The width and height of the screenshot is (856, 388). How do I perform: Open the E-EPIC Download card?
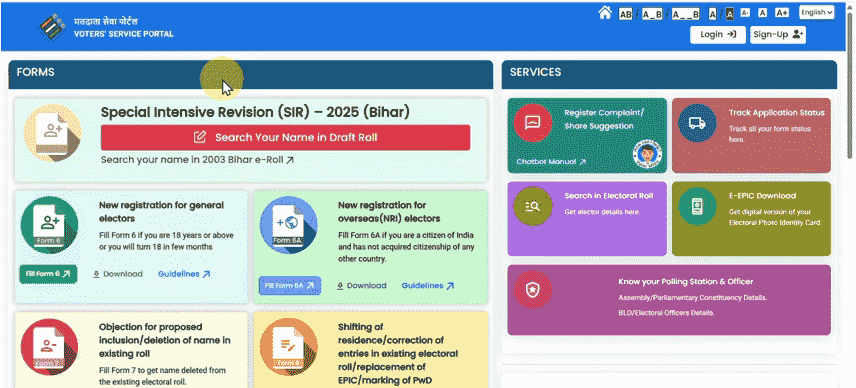pos(751,219)
